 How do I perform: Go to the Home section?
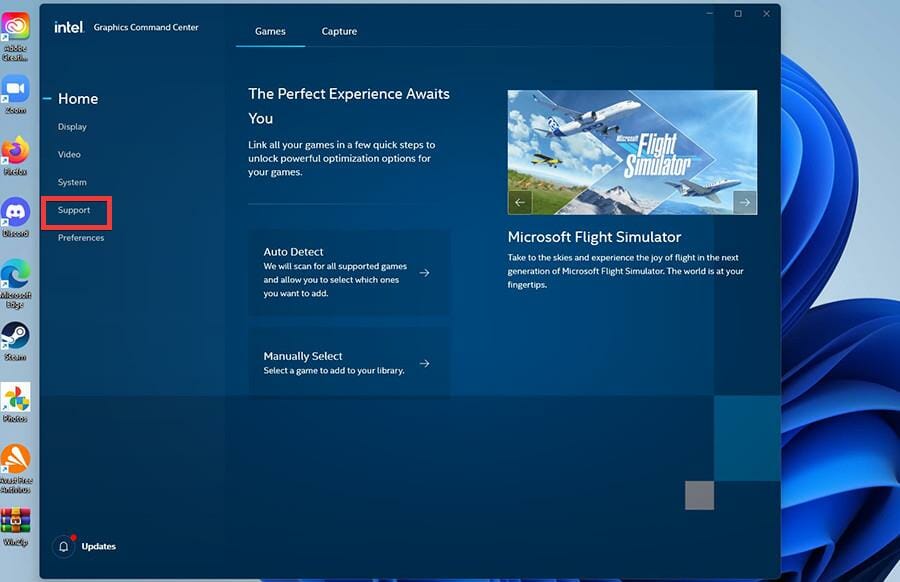pyautogui.click(x=78, y=99)
